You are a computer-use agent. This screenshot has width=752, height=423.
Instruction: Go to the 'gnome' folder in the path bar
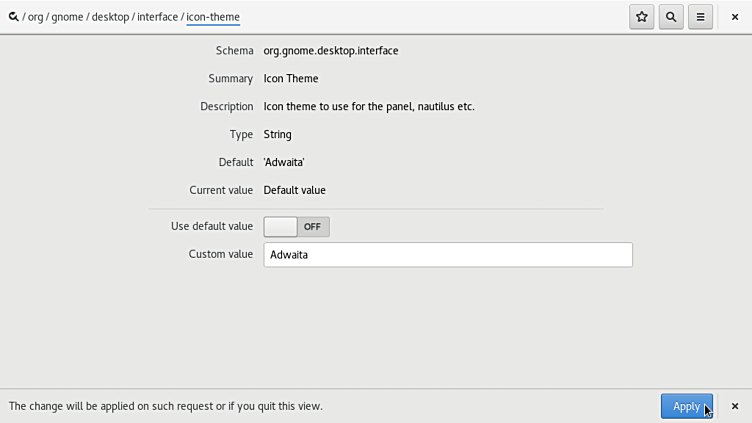point(68,17)
